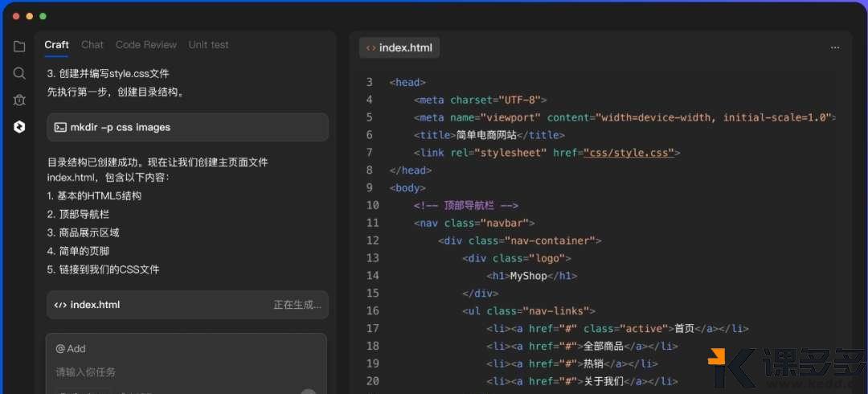The width and height of the screenshot is (868, 394).
Task: Select the index.html editor tab
Action: coord(399,47)
